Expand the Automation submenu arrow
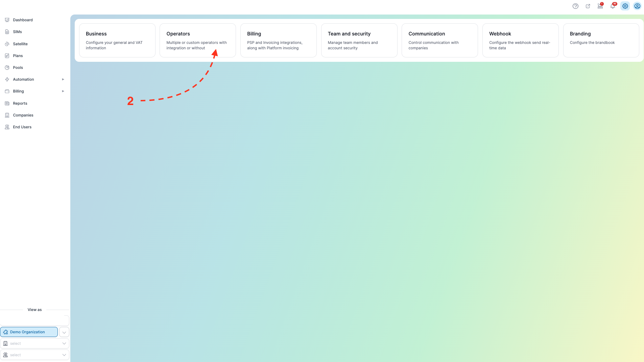644x362 pixels. tap(63, 79)
